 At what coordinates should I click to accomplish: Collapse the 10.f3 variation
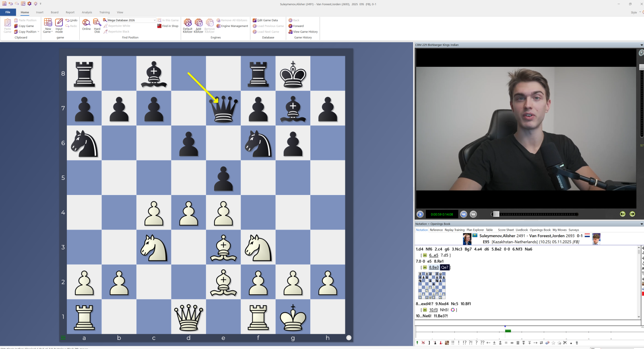click(425, 310)
